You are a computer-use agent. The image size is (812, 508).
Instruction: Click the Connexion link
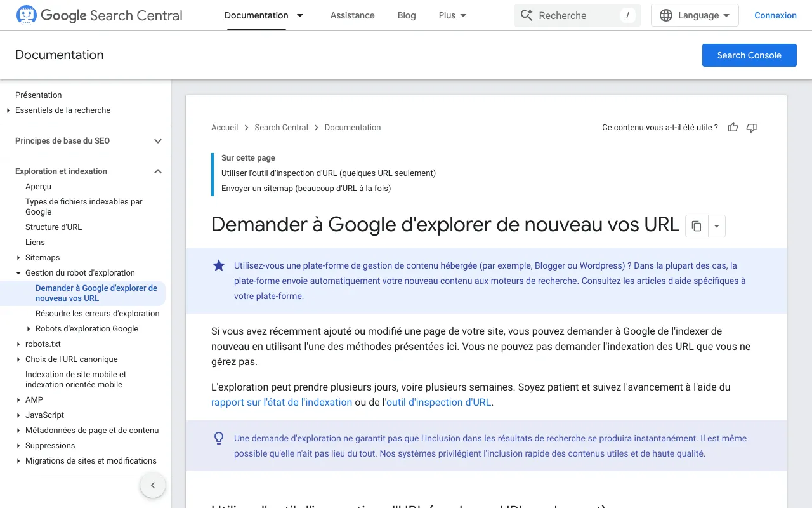pyautogui.click(x=775, y=15)
